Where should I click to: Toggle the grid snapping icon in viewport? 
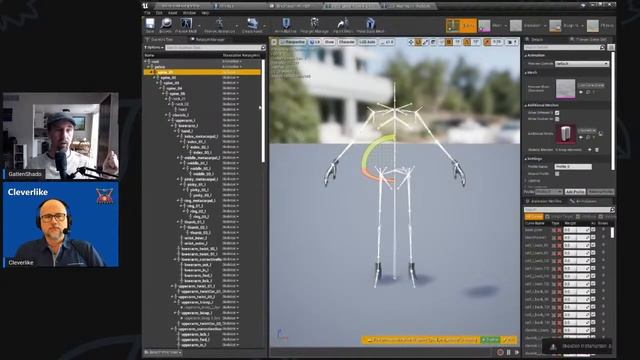tap(449, 42)
